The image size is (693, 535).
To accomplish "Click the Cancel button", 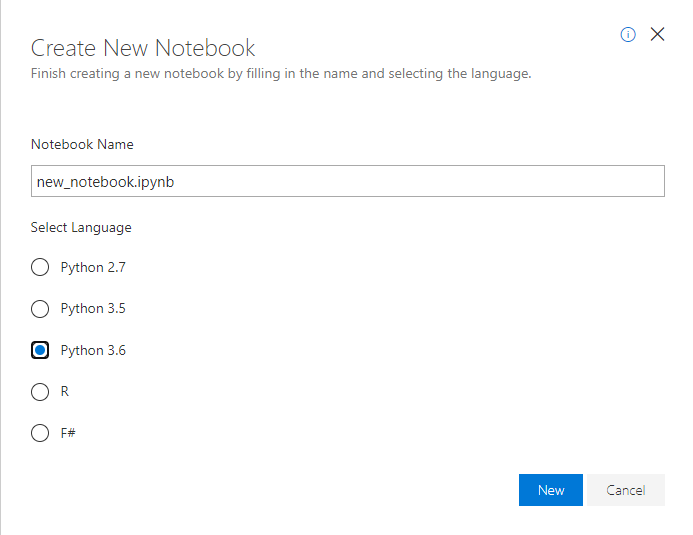I will (626, 490).
